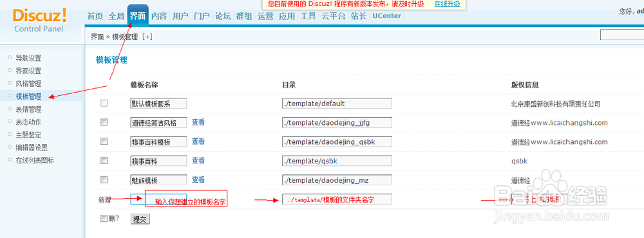Image resolution: width=644 pixels, height=238 pixels.
Task: Open 导航设置 in the sidebar
Action: click(x=28, y=59)
